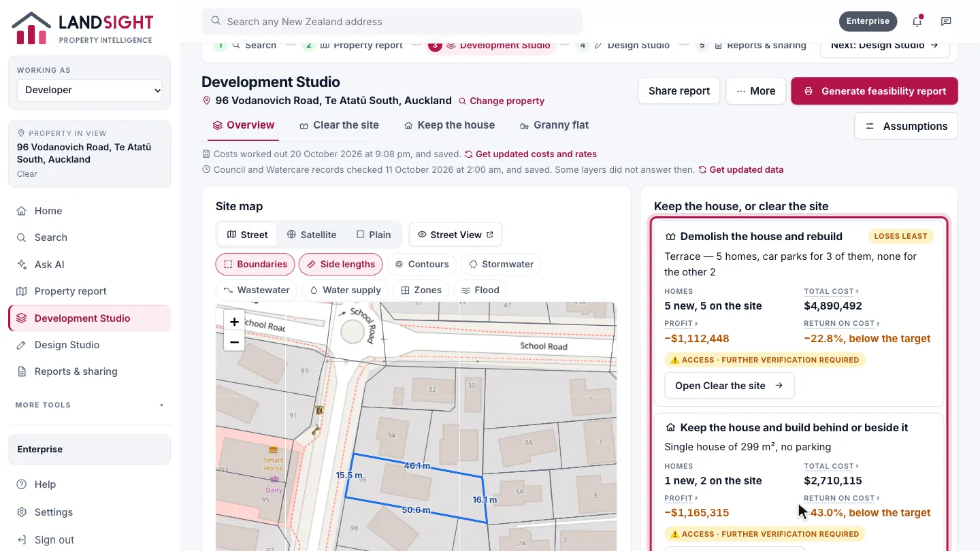Open Street View external link
980x551 pixels.
[x=455, y=235]
